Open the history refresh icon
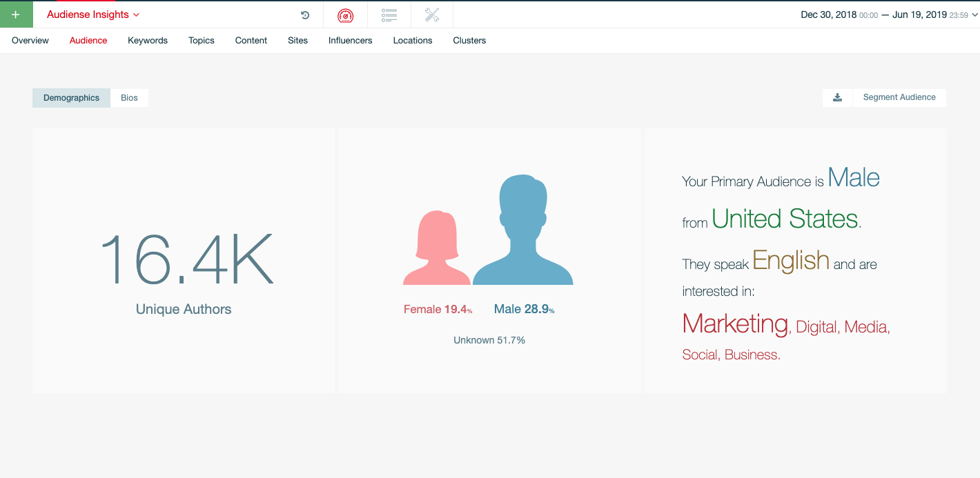980x478 pixels. pos(305,14)
